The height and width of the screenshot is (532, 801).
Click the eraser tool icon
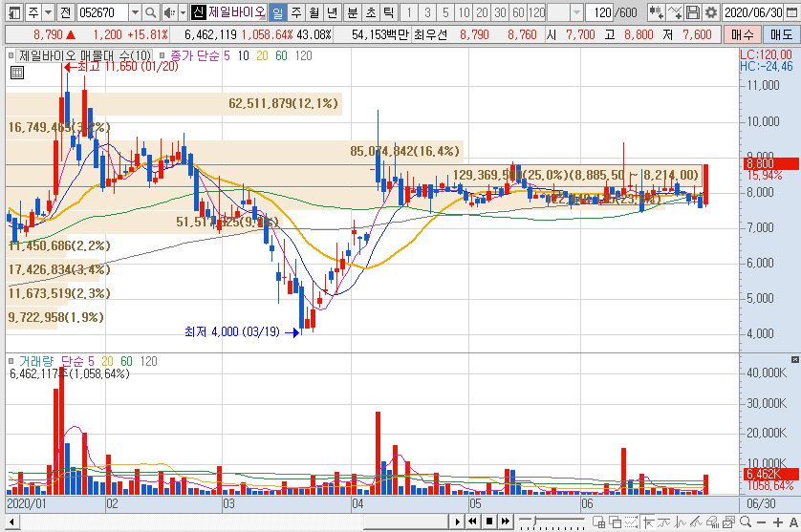712,521
